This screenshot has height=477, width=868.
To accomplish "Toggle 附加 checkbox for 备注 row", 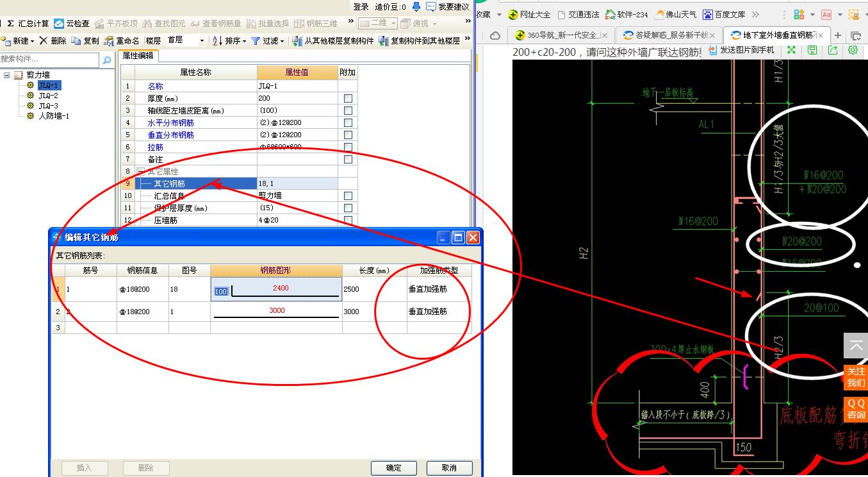I will click(x=348, y=160).
